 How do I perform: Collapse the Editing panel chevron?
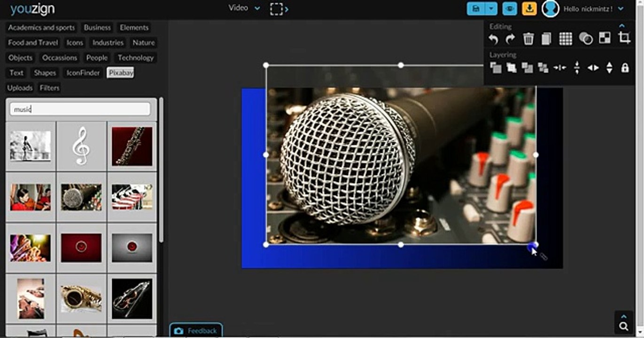point(622,26)
